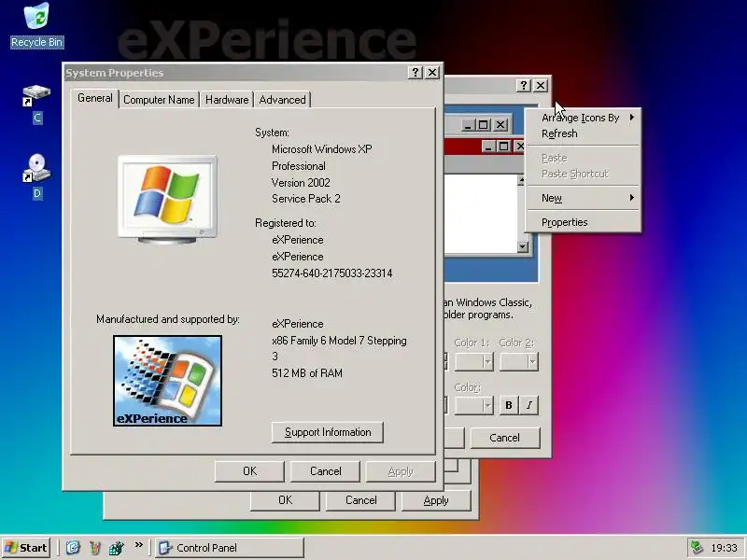This screenshot has width=747, height=560.
Task: Open the Color 2 dropdown
Action: point(519,362)
